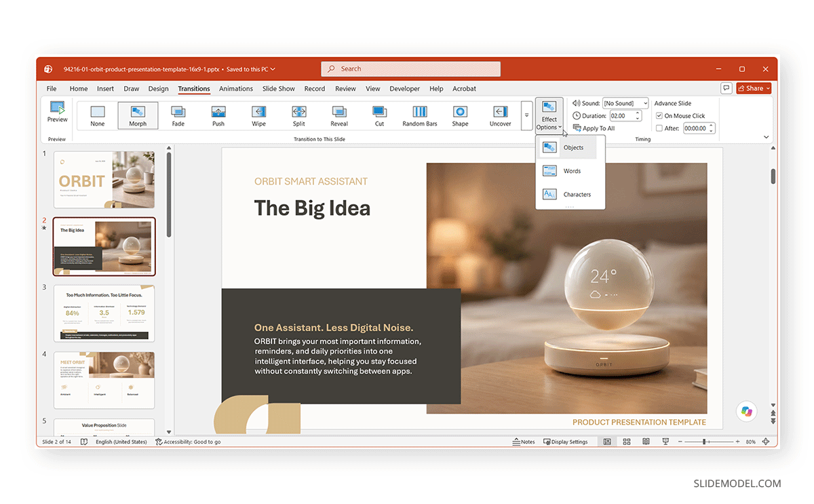This screenshot has height=504, width=814.
Task: Toggle the On Mouse Click checkbox
Action: (x=659, y=116)
